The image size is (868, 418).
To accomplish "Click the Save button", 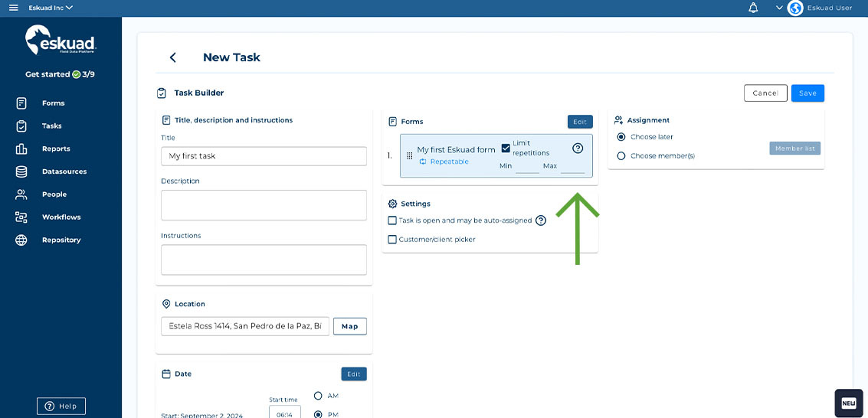I will pyautogui.click(x=807, y=93).
